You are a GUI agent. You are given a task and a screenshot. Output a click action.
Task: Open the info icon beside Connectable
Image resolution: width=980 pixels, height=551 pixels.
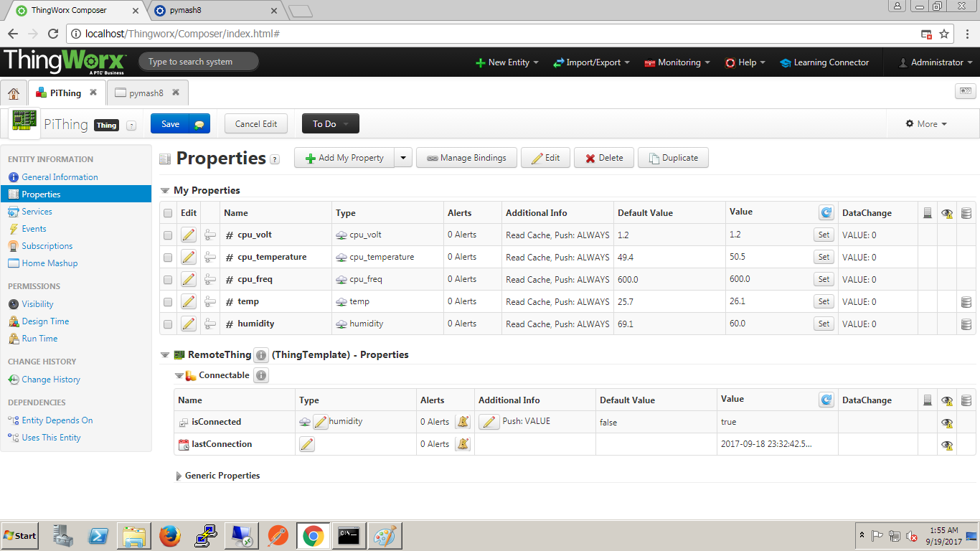click(x=261, y=375)
